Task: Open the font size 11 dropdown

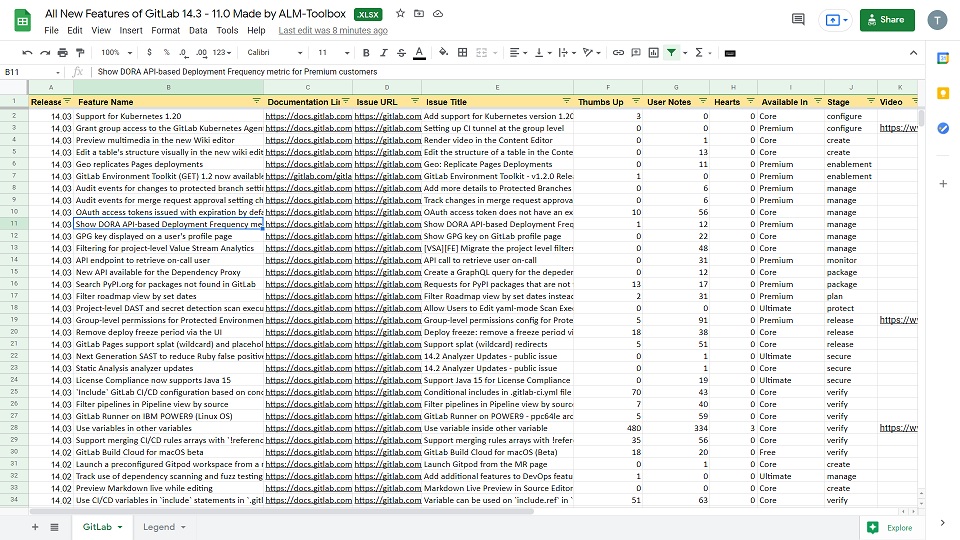Action: point(334,53)
